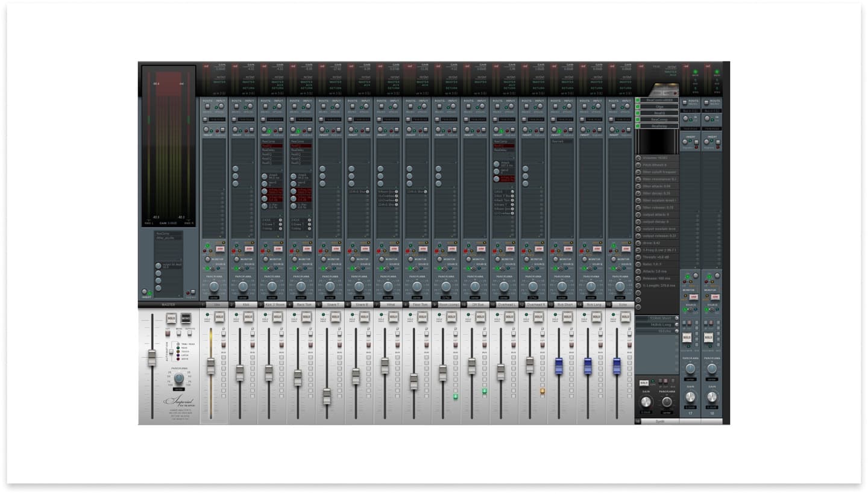Image resolution: width=868 pixels, height=494 pixels.
Task: Click the INPUT icon on the HiHat channel
Action: click(x=396, y=107)
